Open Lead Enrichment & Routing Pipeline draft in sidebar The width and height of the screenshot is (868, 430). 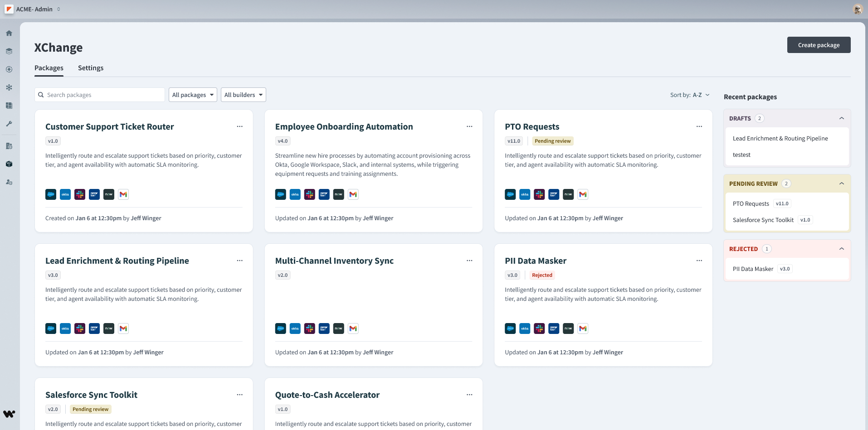(x=780, y=138)
